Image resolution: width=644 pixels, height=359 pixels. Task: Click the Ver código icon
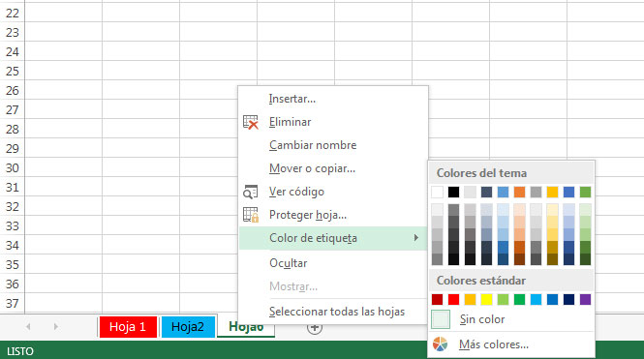[251, 192]
